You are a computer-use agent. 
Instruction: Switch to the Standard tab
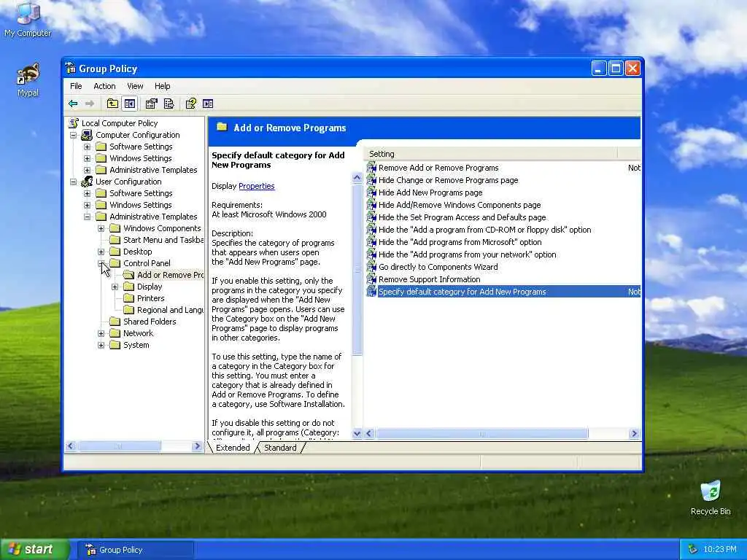(280, 448)
